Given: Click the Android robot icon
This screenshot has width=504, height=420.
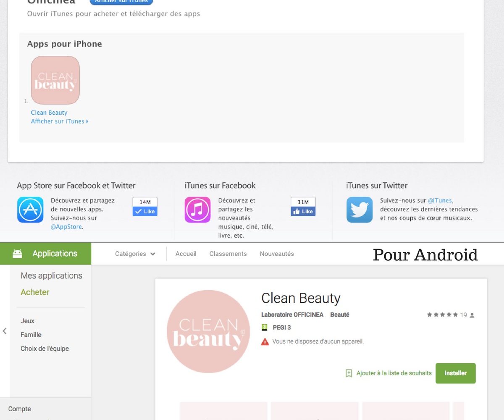Looking at the screenshot, I should 17,254.
